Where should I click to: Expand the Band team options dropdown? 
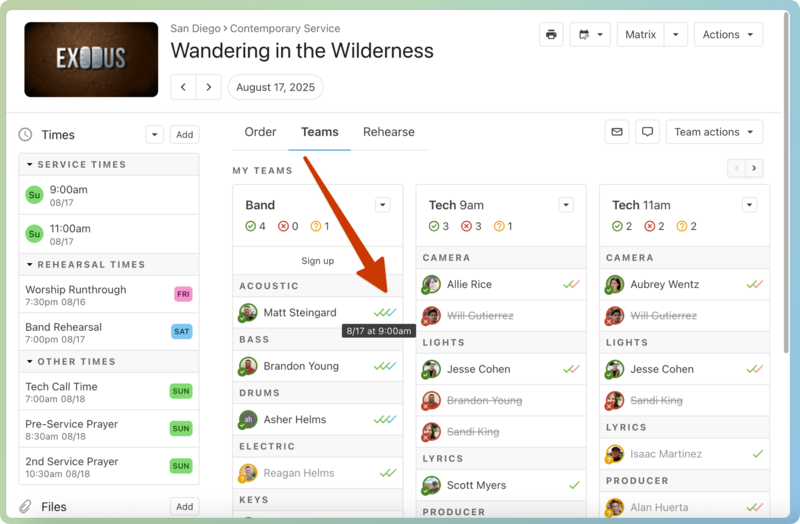[x=382, y=205]
